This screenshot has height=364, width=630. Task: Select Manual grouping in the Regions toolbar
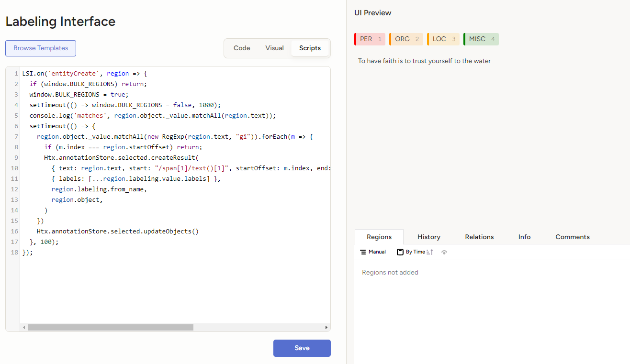(372, 252)
